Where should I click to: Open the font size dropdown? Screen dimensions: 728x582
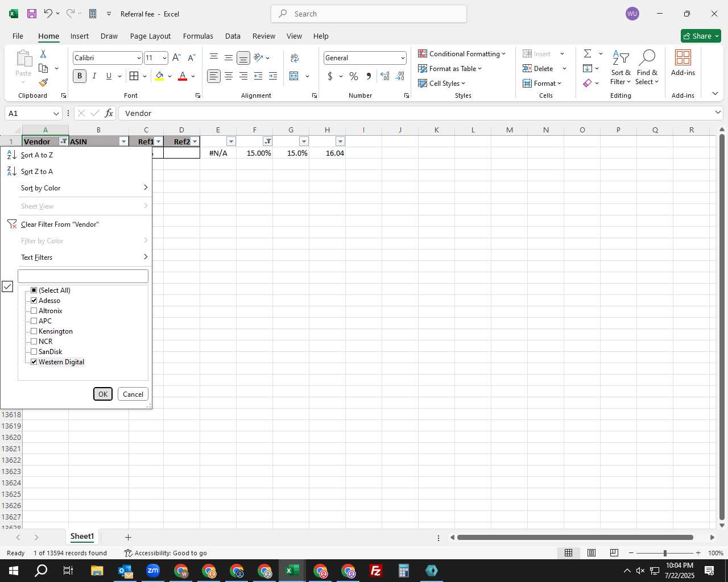(164, 58)
